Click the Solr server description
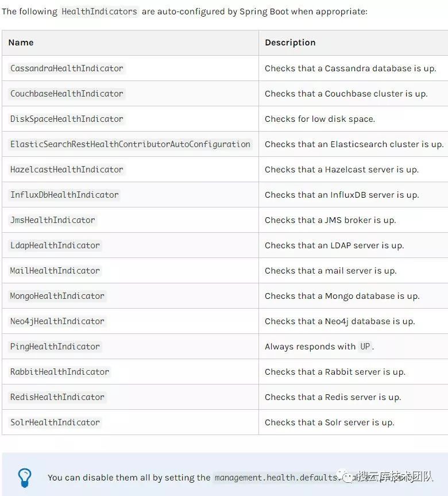Viewport: 448px width, 496px height. coord(330,423)
